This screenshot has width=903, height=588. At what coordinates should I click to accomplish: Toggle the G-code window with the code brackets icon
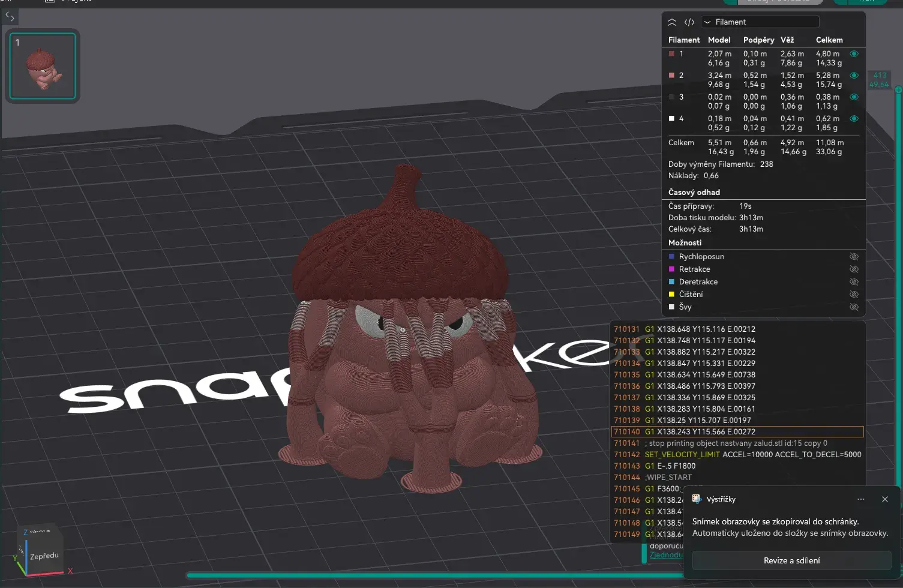689,22
